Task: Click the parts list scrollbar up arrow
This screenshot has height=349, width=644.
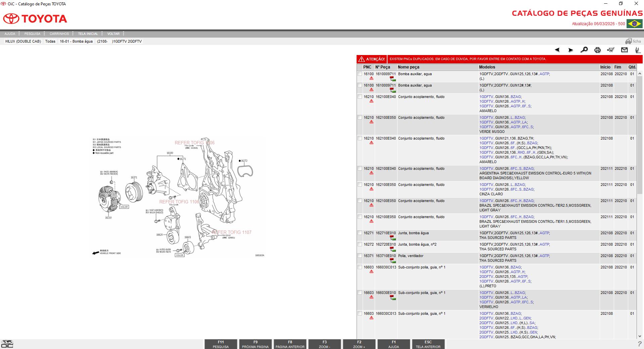Action: (x=640, y=73)
